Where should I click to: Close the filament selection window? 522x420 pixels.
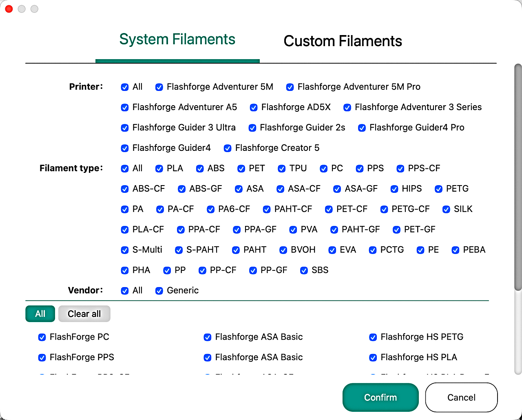point(9,9)
